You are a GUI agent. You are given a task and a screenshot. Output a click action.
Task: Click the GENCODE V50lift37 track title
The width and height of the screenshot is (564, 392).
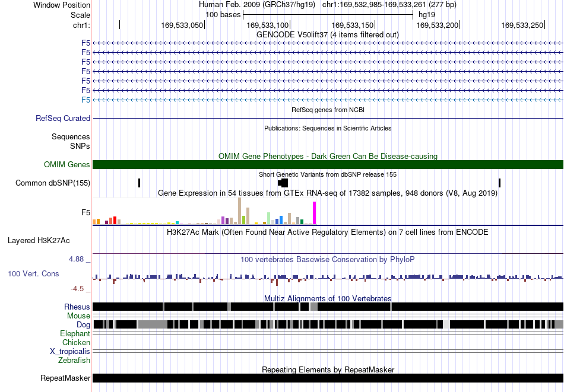coord(328,35)
